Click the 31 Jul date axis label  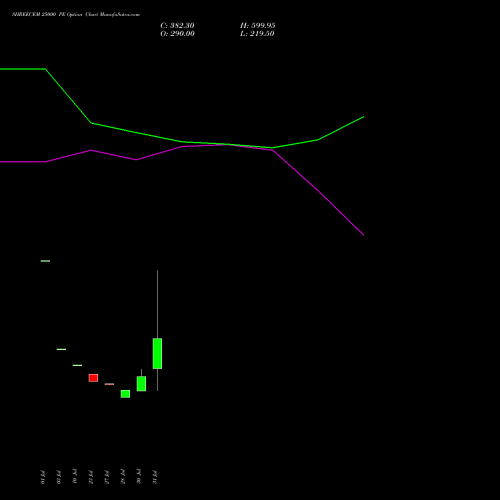(x=155, y=477)
